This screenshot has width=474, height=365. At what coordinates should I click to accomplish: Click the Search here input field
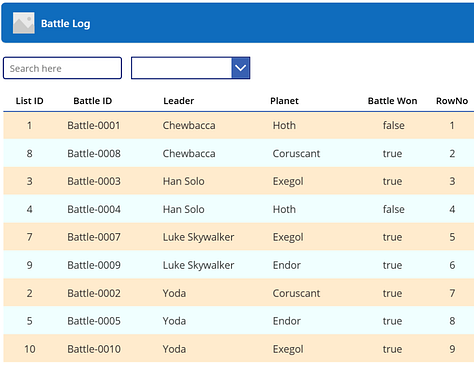click(62, 68)
